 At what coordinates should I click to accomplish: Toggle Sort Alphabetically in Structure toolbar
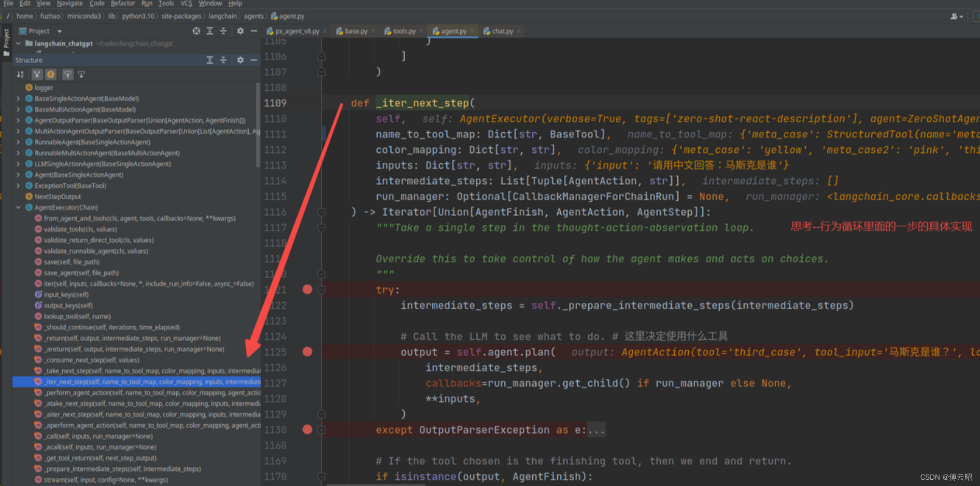[20, 75]
